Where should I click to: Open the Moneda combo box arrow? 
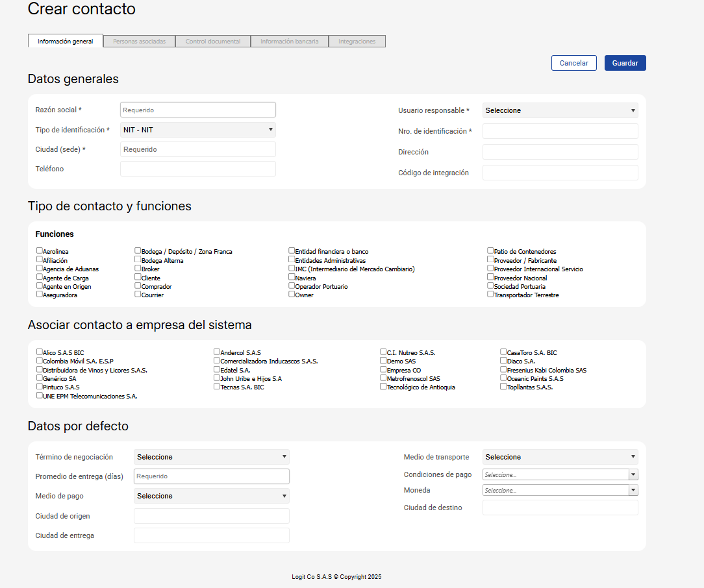[x=633, y=490]
